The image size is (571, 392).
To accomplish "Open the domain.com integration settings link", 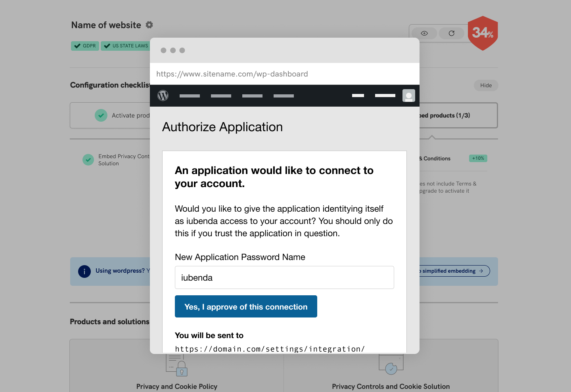I will click(x=270, y=349).
